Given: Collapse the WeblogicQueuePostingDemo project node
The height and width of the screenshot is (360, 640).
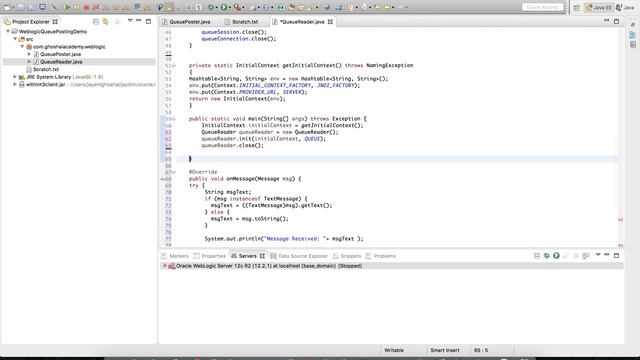Looking at the screenshot, I should [x=8, y=31].
